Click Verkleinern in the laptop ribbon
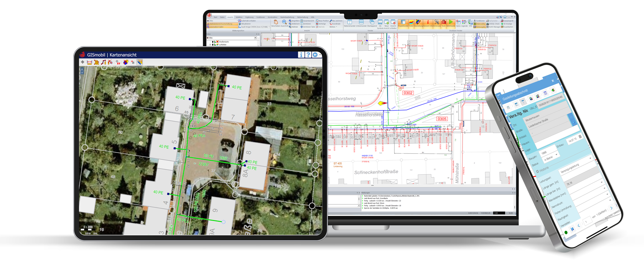644x260 pixels. [x=294, y=24]
